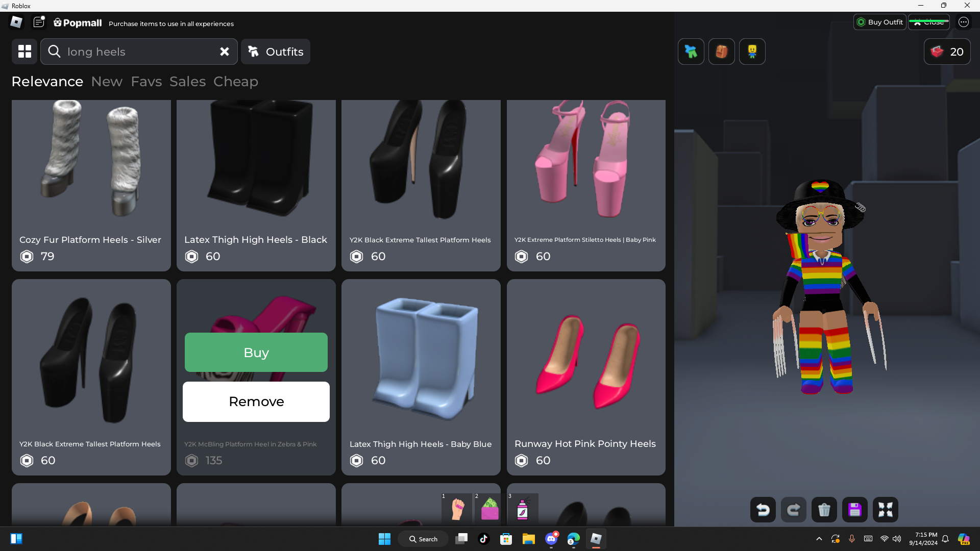
Task: Open the Outfits section button
Action: pos(276,52)
